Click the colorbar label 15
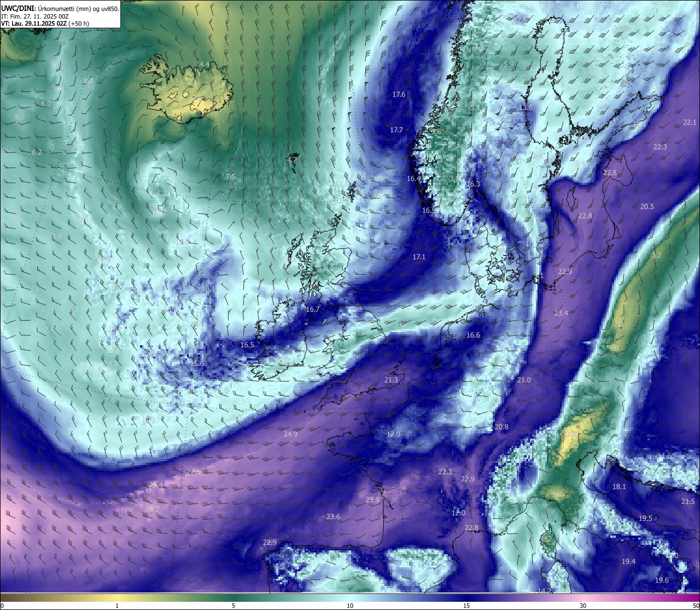This screenshot has width=700, height=610. [x=466, y=606]
